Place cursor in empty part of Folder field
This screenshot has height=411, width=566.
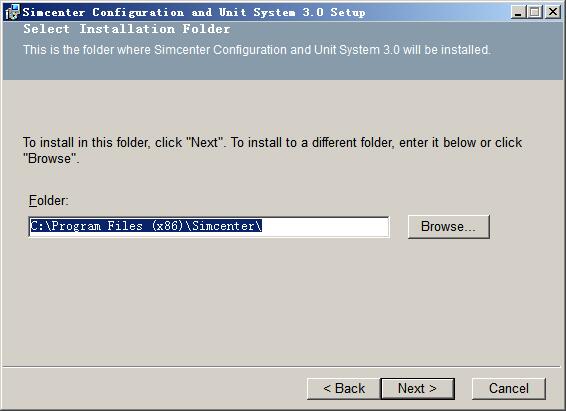325,227
